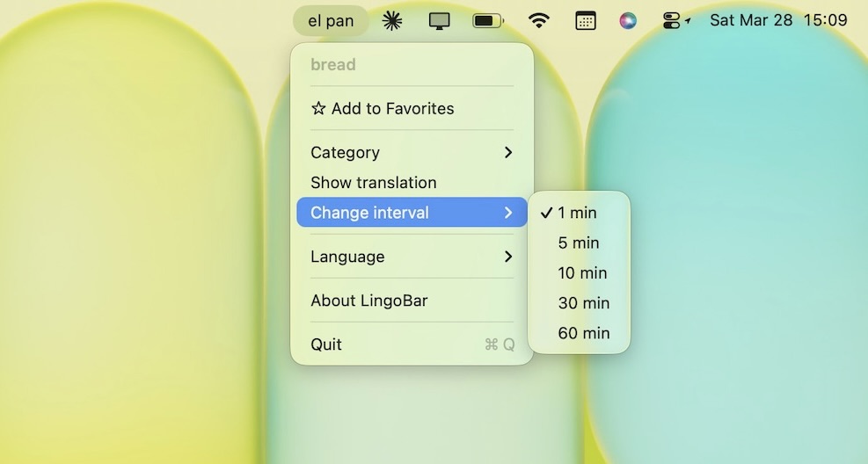This screenshot has height=464, width=868.
Task: Click the greyed "bread" translation label
Action: [333, 65]
